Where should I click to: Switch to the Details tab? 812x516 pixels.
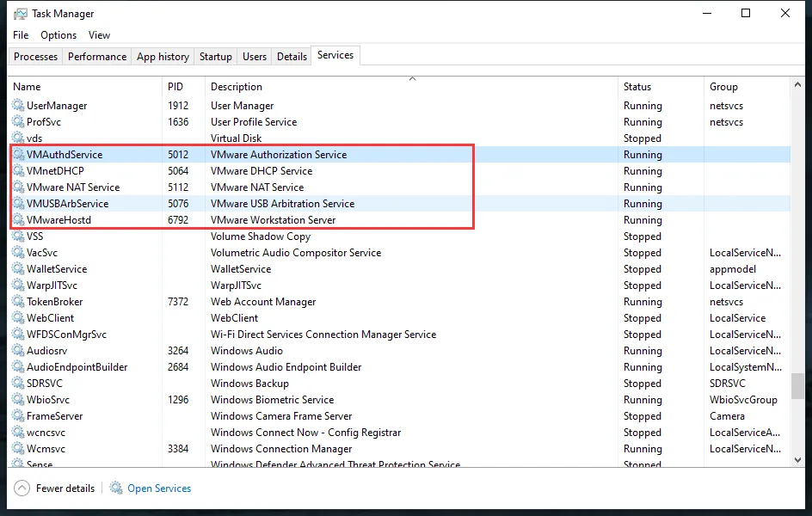point(292,57)
